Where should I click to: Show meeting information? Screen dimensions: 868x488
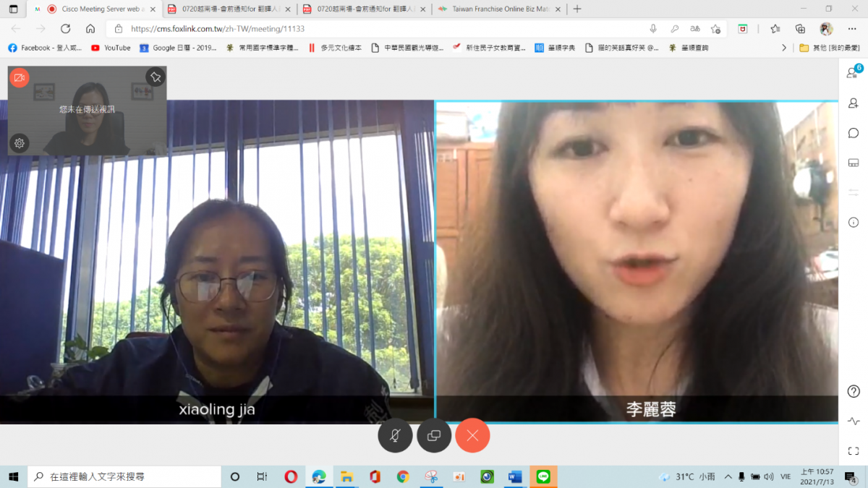854,222
